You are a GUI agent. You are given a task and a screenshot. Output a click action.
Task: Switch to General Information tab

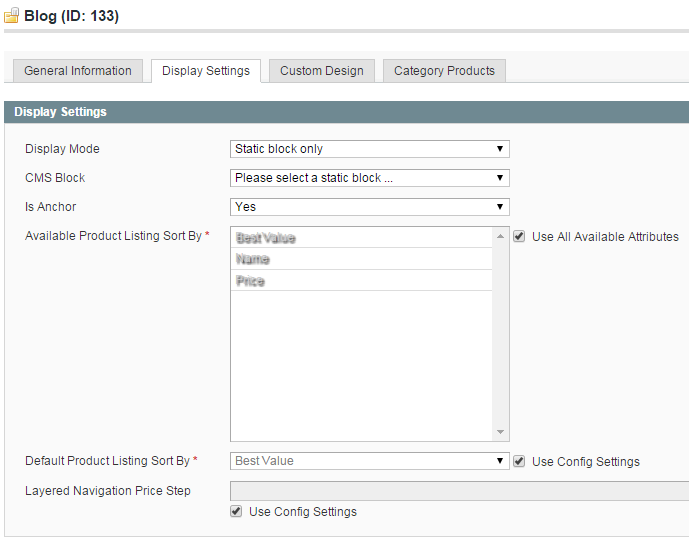click(x=78, y=71)
